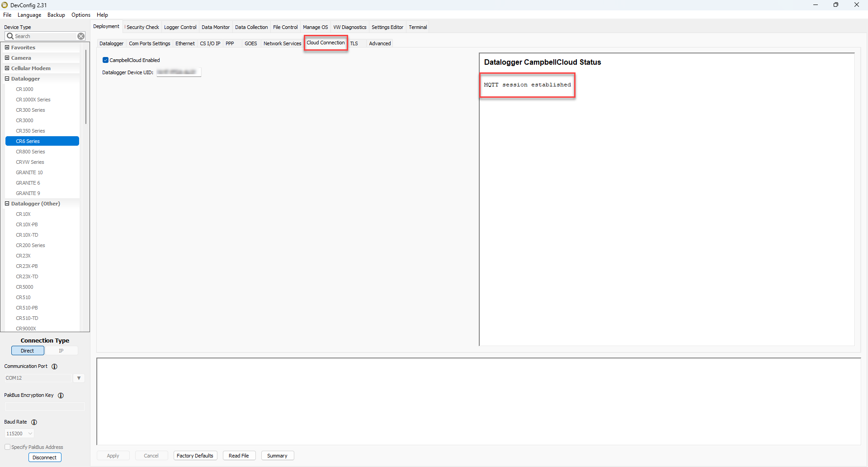The width and height of the screenshot is (868, 467).
Task: Open the Help menu
Action: (x=102, y=15)
